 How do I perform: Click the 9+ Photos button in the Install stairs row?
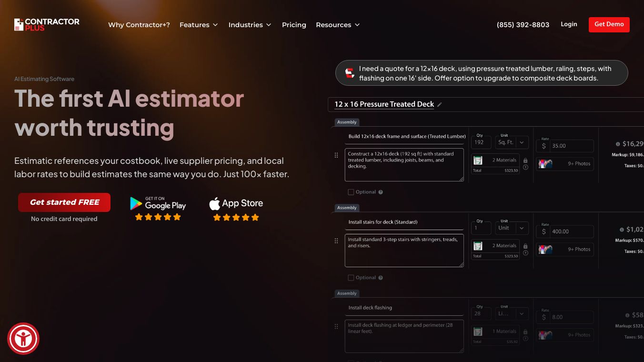565,250
